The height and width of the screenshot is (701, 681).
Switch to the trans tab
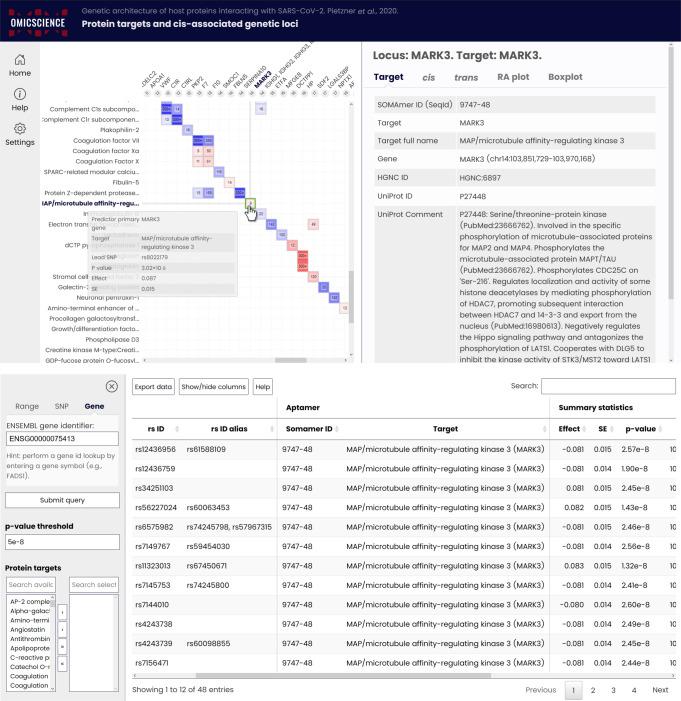[x=466, y=77]
